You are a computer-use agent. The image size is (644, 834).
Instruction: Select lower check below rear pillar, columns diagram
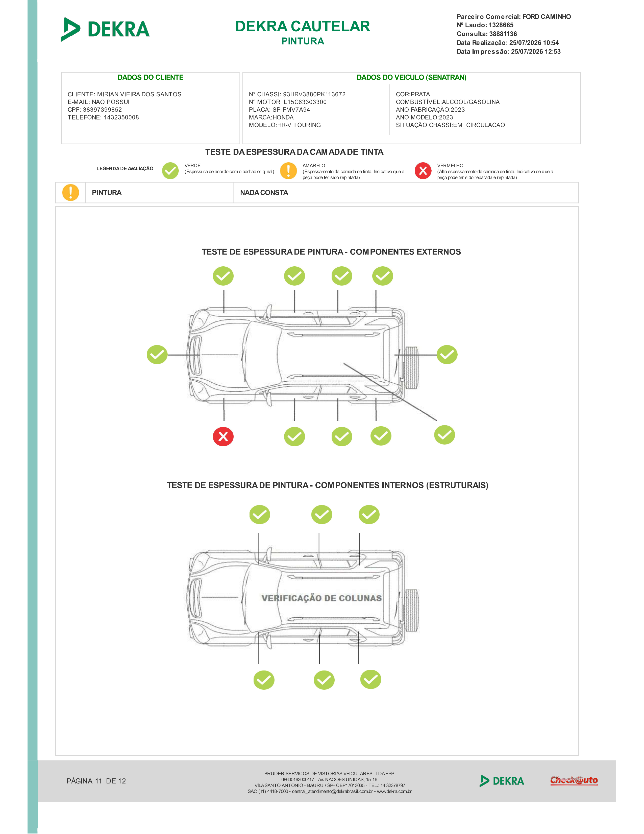[371, 680]
